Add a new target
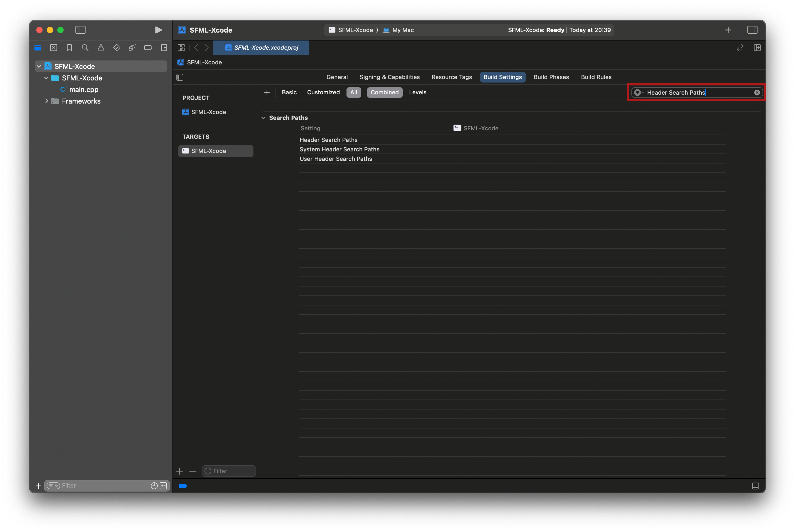 click(180, 471)
